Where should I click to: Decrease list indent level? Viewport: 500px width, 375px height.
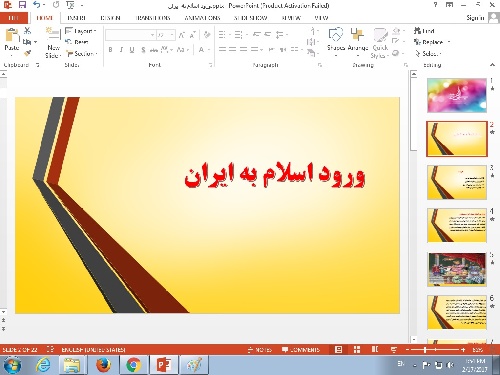click(256, 34)
